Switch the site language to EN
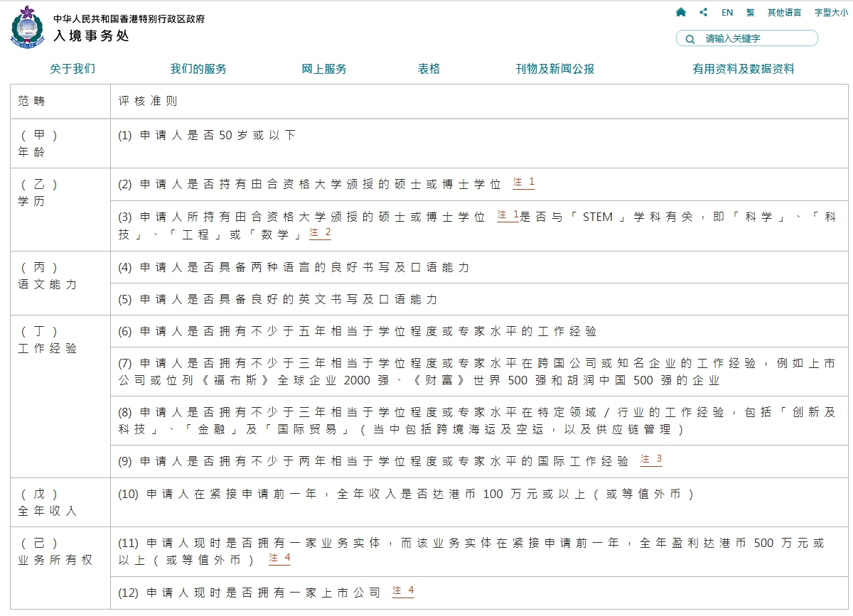This screenshot has height=616, width=853. coord(726,12)
